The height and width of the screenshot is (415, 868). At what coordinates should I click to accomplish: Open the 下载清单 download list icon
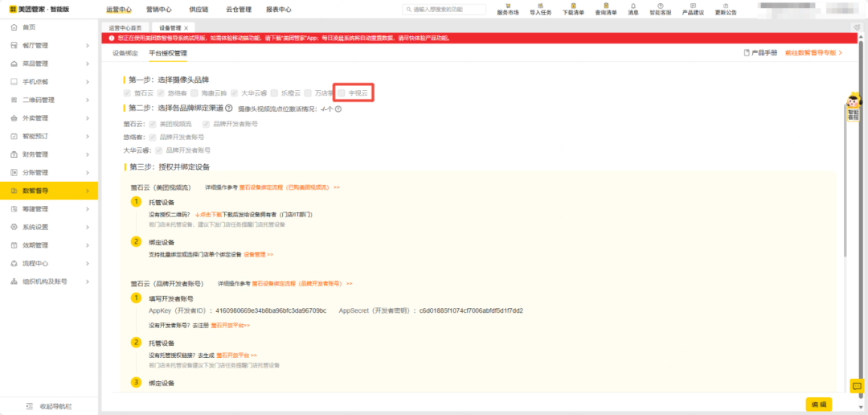click(x=574, y=6)
